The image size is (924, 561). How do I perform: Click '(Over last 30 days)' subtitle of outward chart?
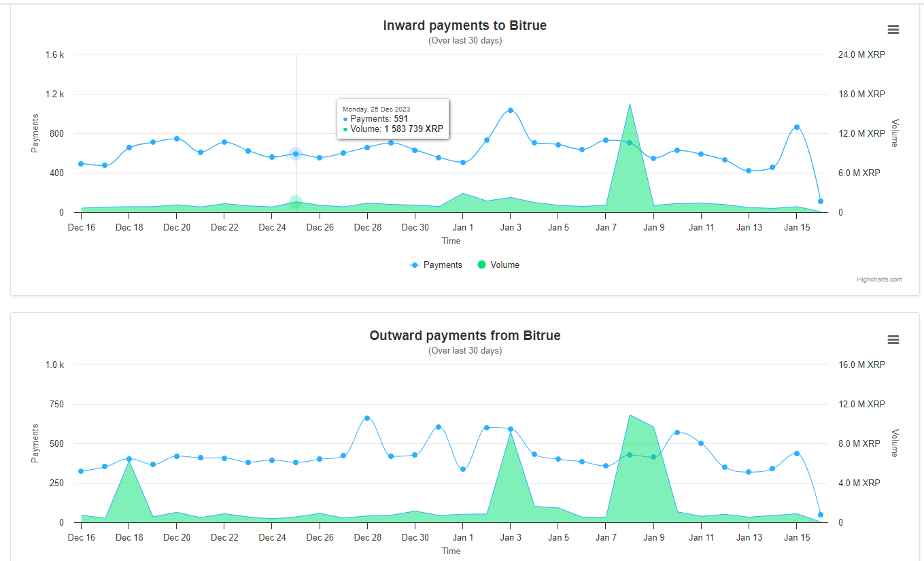point(465,351)
